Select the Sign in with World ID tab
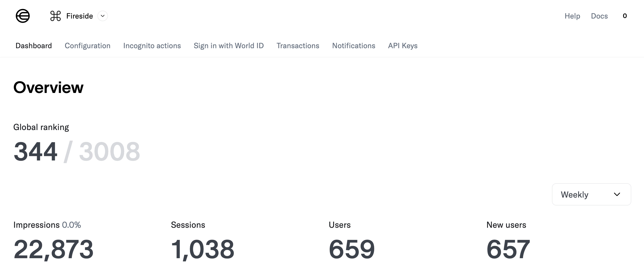 click(x=229, y=46)
